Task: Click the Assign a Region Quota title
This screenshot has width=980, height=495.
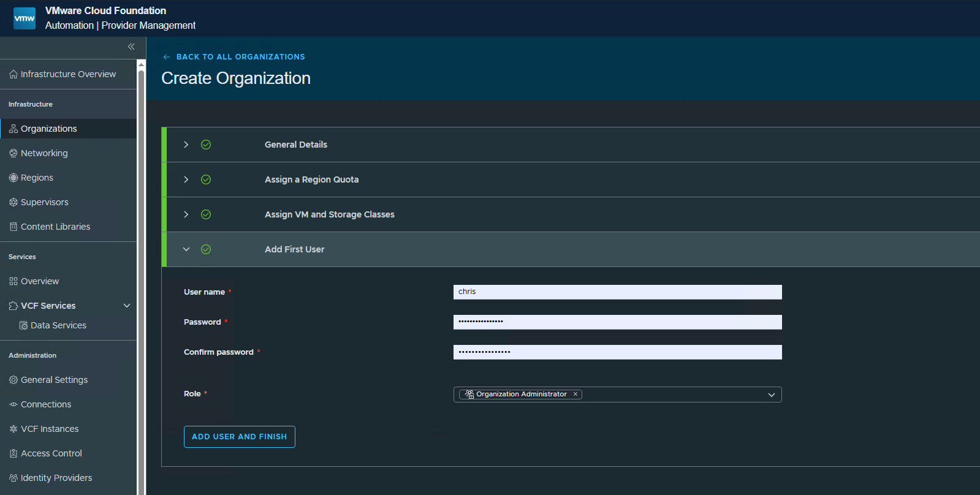Action: pos(312,179)
